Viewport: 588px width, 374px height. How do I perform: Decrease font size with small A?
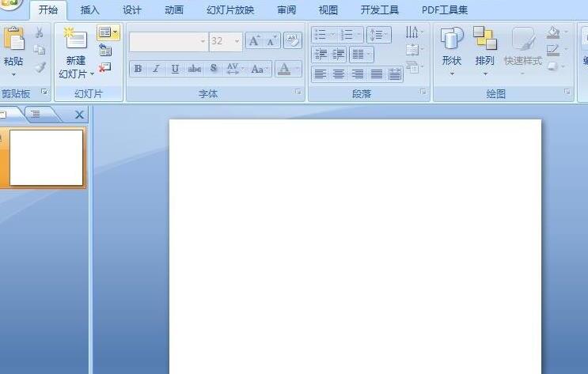[x=271, y=41]
